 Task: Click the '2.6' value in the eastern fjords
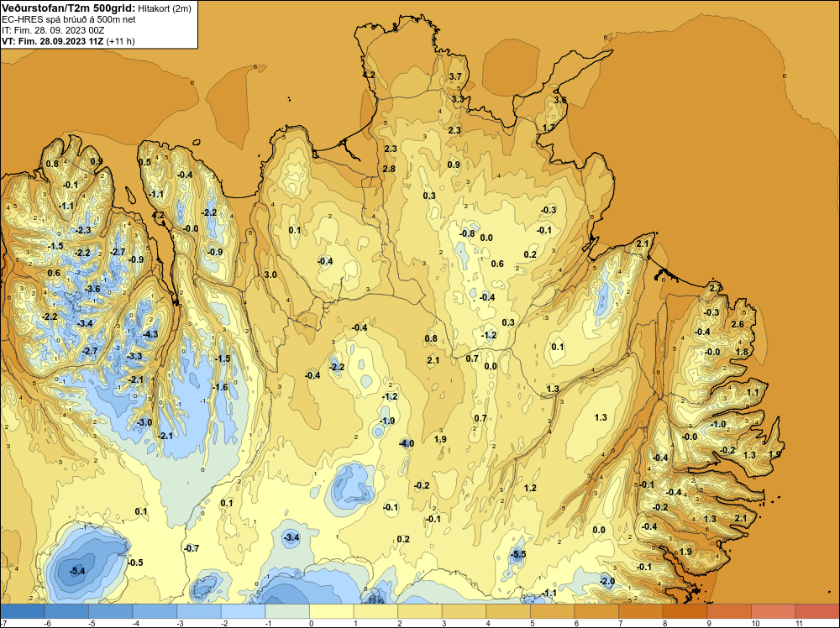tap(738, 324)
